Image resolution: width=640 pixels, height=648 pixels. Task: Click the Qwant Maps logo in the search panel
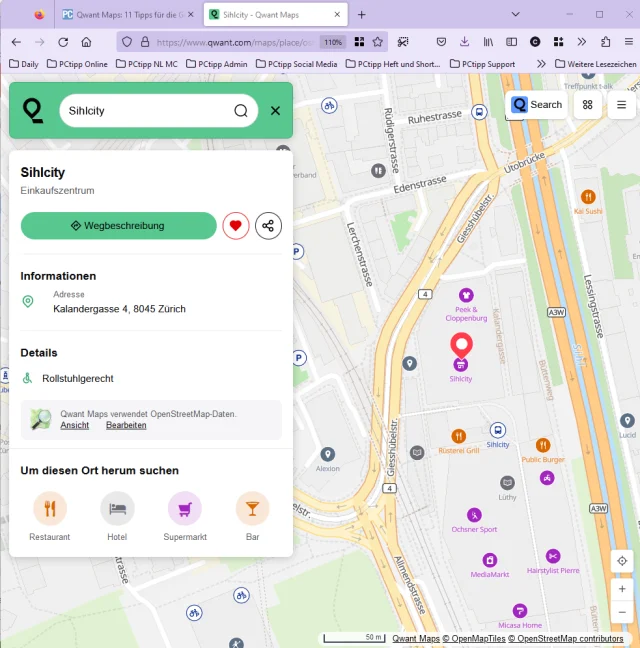tap(33, 110)
